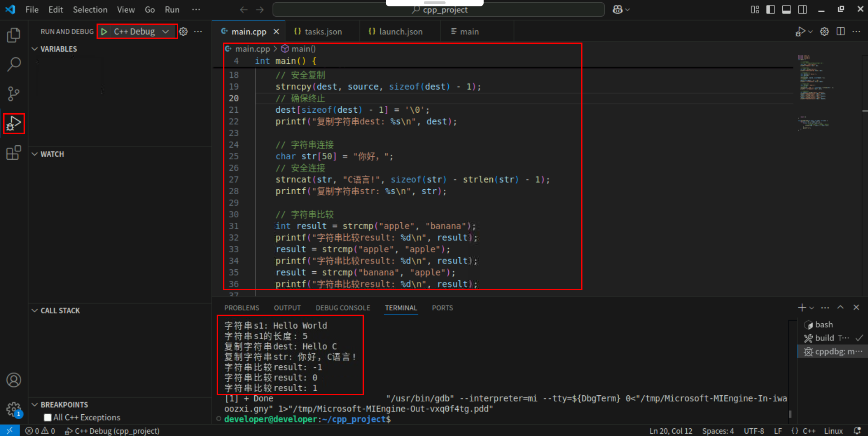Open the Accounts icon

14,380
